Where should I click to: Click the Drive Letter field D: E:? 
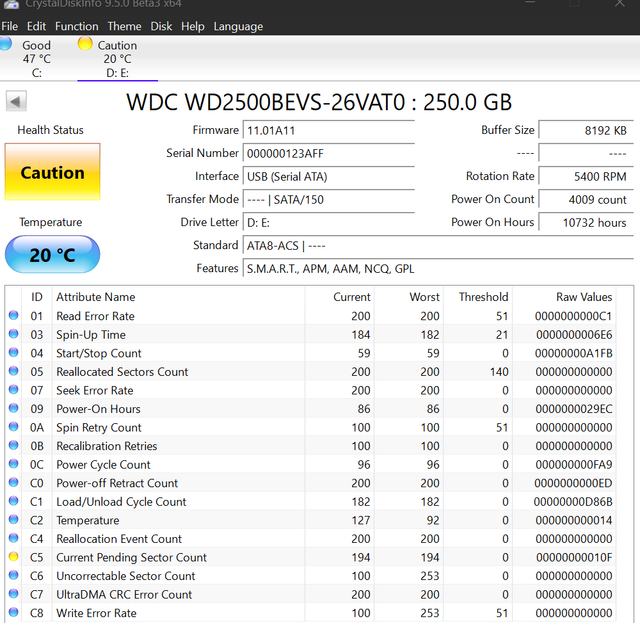(329, 222)
